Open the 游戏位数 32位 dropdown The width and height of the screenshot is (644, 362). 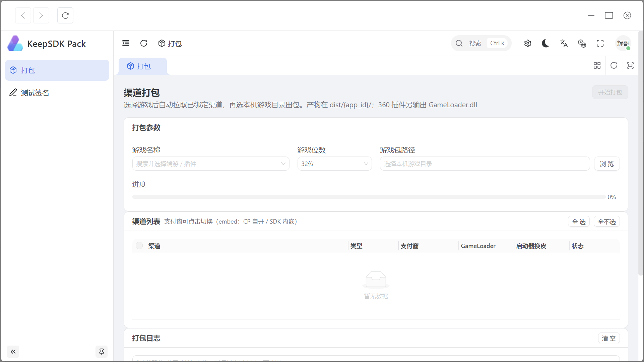[335, 164]
